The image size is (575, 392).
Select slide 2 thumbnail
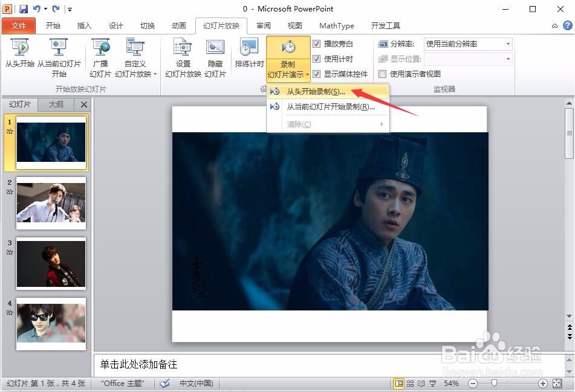coord(51,203)
